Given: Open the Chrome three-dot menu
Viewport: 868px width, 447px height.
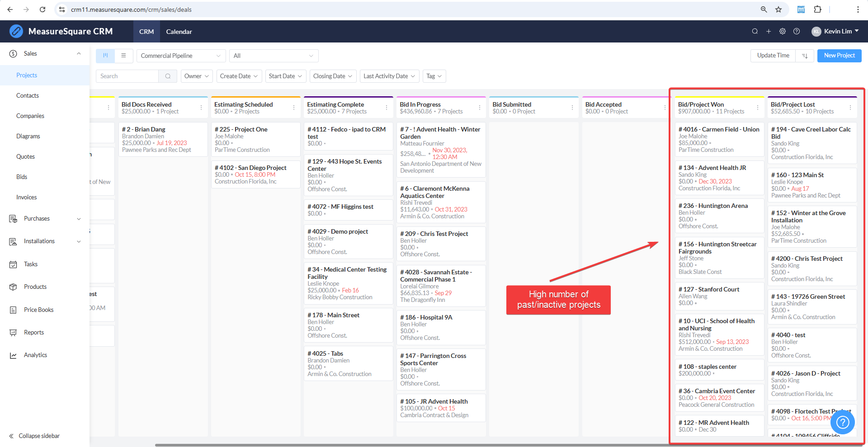Looking at the screenshot, I should [x=858, y=9].
